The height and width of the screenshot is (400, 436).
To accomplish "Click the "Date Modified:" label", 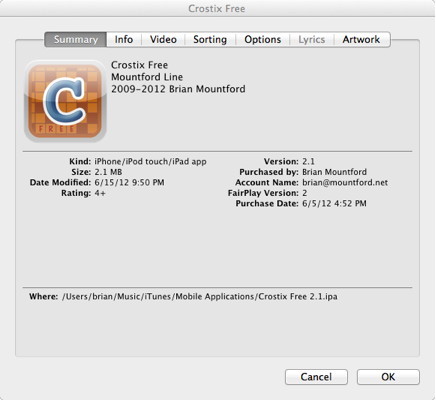I will 60,183.
